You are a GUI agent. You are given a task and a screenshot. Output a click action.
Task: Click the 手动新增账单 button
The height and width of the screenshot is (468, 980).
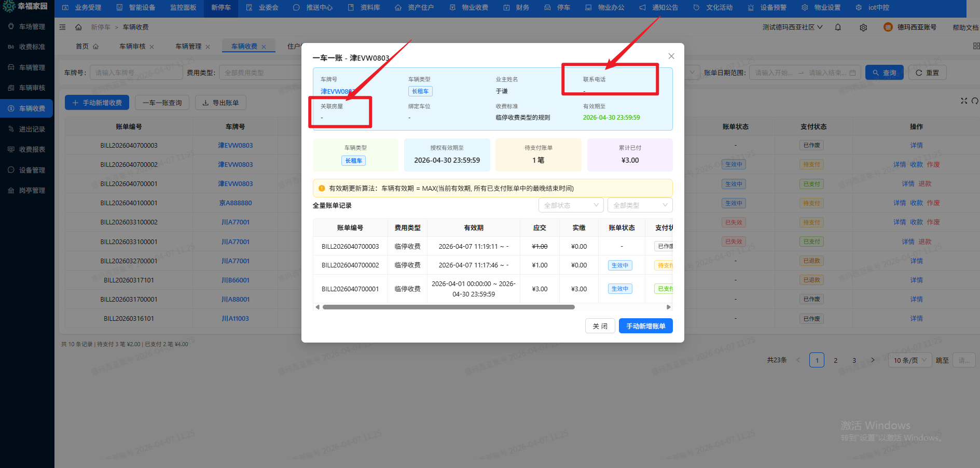(x=645, y=326)
